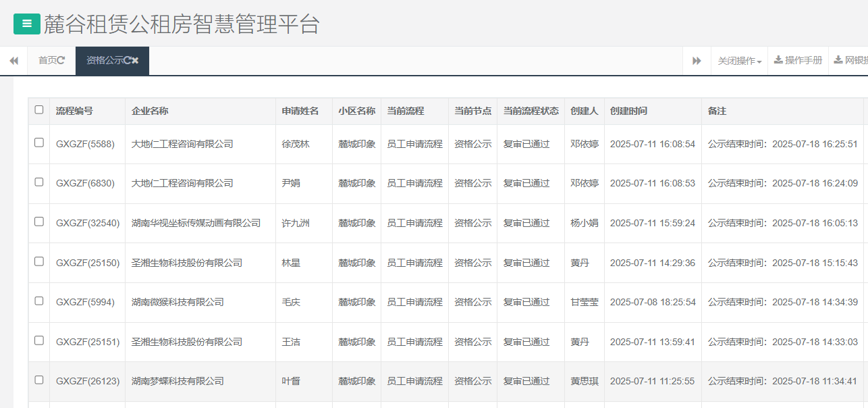Click download icon beside 操作手册

point(778,60)
